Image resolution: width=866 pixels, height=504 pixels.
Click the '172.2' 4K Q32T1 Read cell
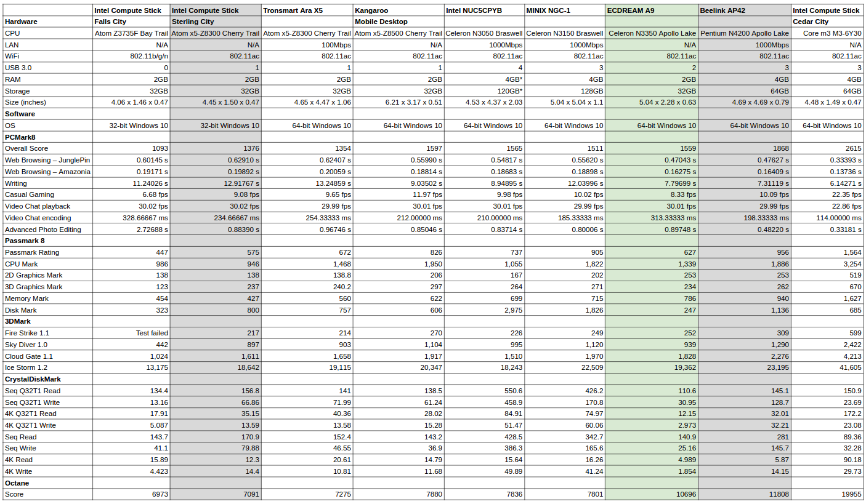coord(827,414)
